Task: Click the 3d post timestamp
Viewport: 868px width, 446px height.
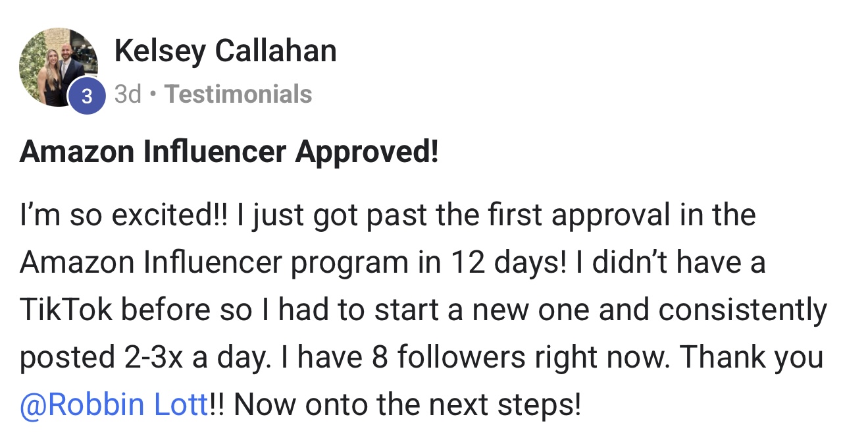Action: pyautogui.click(x=128, y=94)
